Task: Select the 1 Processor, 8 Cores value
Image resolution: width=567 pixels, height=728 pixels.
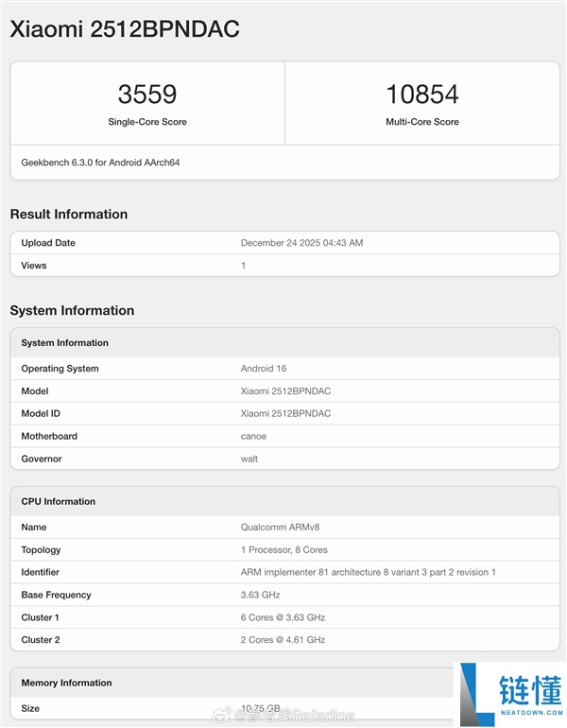Action: (x=283, y=549)
